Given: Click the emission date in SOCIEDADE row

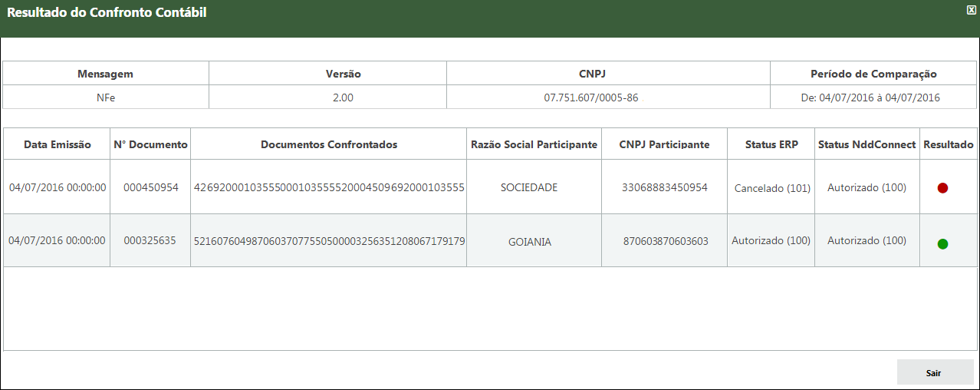Looking at the screenshot, I should coord(58,187).
